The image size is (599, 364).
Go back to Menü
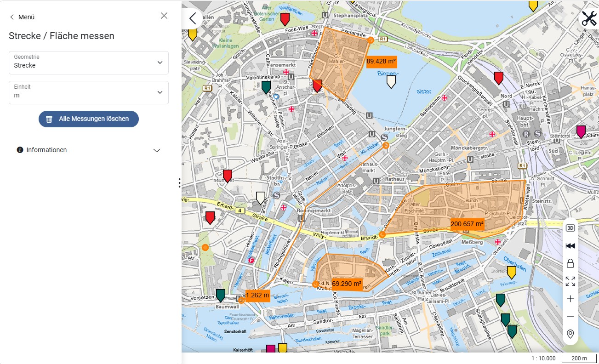pos(22,17)
